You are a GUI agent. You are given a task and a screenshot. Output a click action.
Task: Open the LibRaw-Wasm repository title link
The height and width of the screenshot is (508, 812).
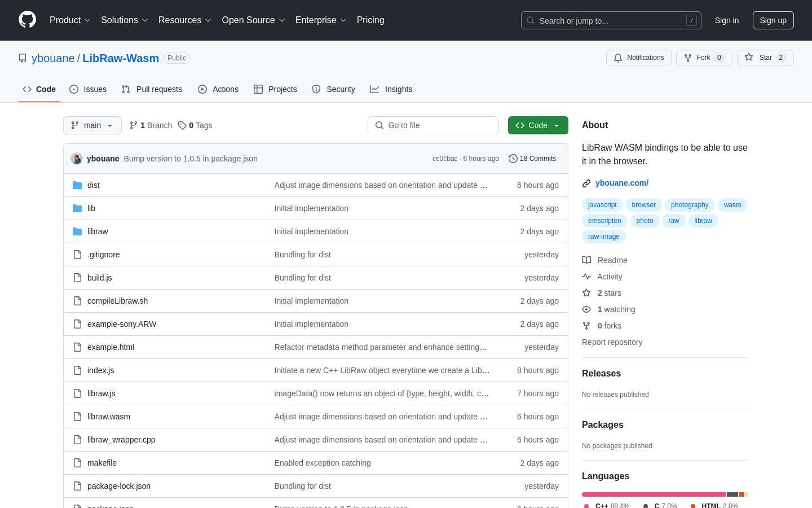(x=121, y=58)
